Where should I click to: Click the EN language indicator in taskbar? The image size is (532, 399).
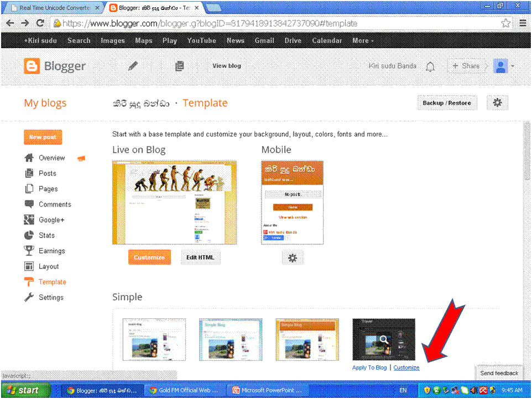click(x=403, y=390)
